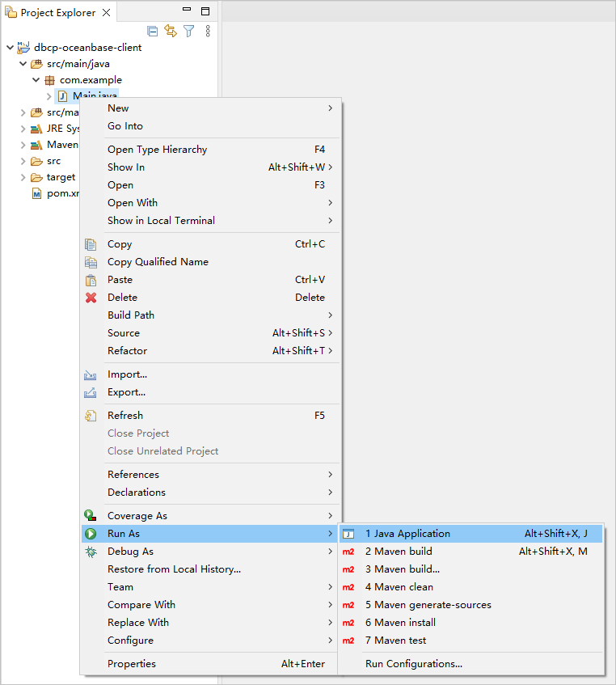Screen dimensions: 616x685
Task: Open the View Menu three-dots icon
Action: click(x=208, y=31)
